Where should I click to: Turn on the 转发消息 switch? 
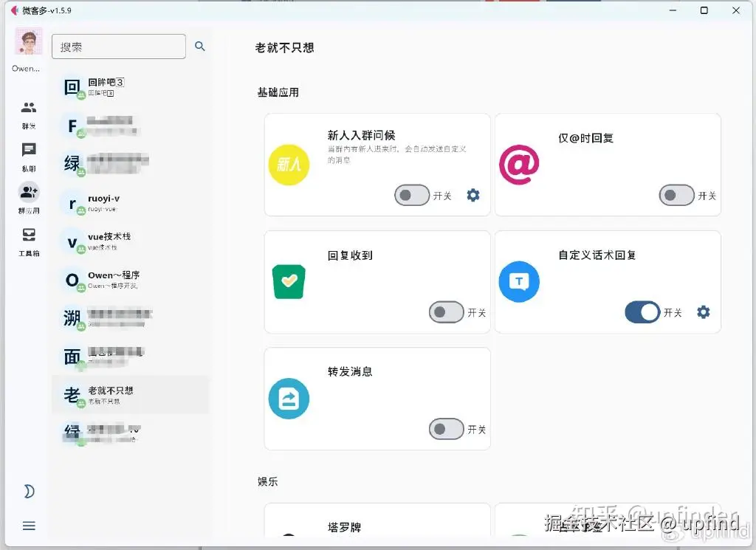pyautogui.click(x=446, y=429)
